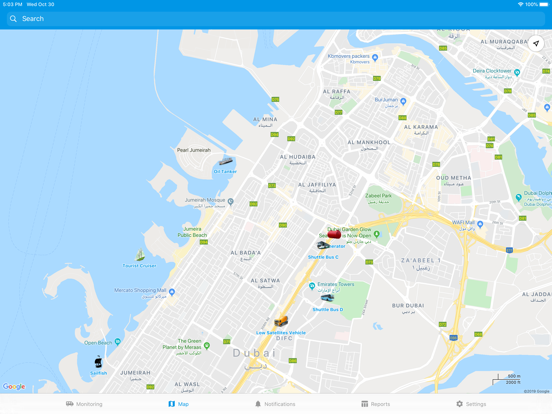The width and height of the screenshot is (552, 414).
Task: Tap the Deira Clocktower place pin
Action: tap(517, 73)
